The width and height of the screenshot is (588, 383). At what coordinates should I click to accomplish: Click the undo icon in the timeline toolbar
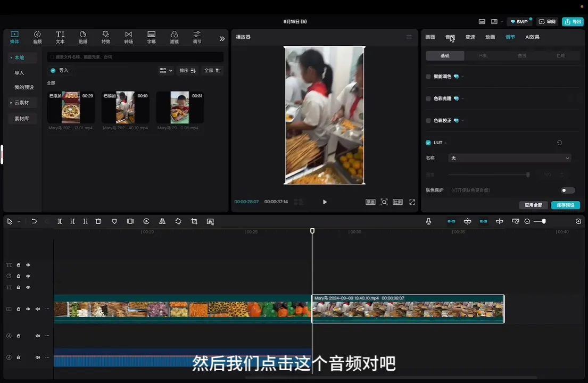click(x=34, y=221)
